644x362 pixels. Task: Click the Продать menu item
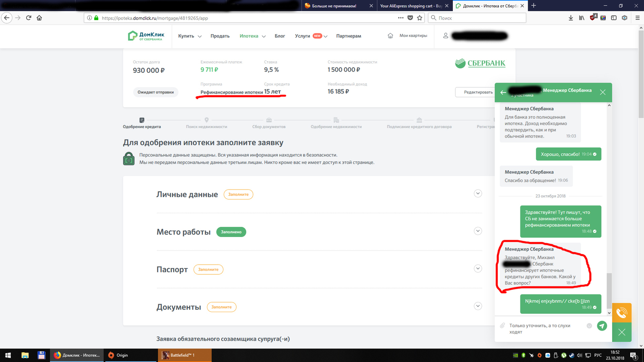[220, 36]
